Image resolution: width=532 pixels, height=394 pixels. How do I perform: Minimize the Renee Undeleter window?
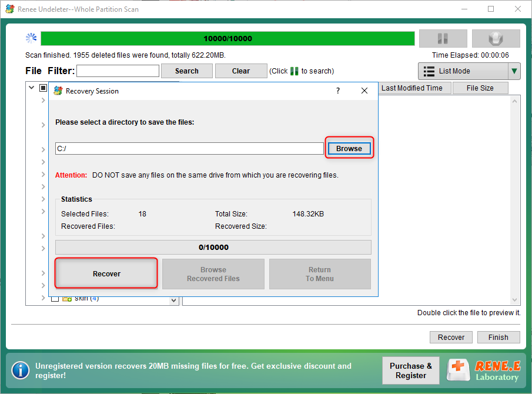pyautogui.click(x=464, y=9)
